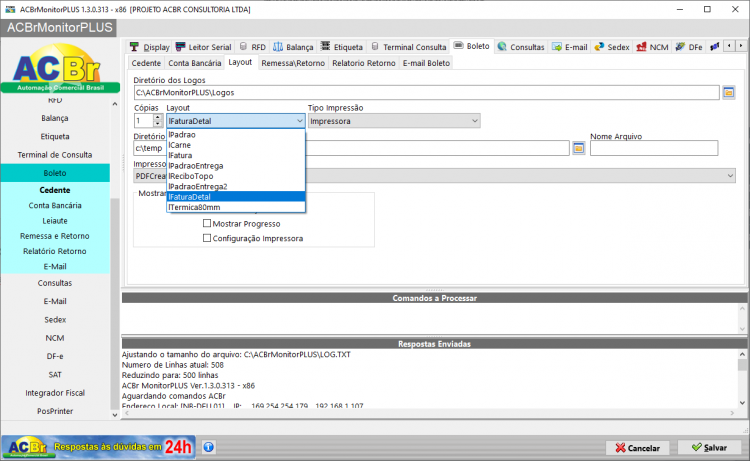Open the Impressora printer dropdown
The width and height of the screenshot is (750, 461).
[730, 176]
